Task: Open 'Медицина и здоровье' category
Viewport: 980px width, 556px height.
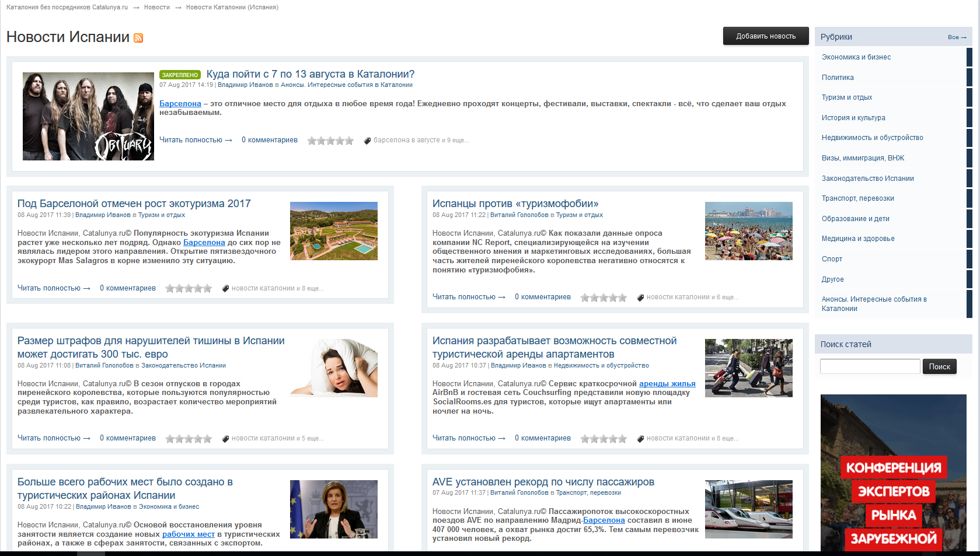Action: (x=858, y=239)
